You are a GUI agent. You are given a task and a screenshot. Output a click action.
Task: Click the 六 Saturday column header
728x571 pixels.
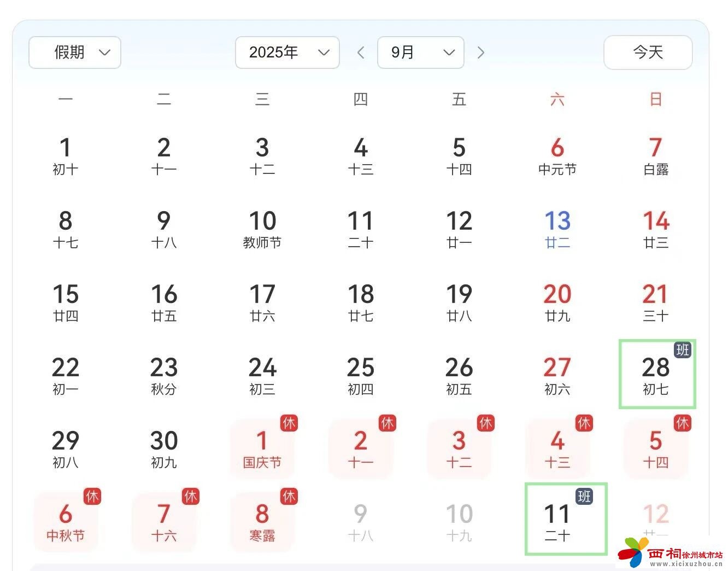click(x=557, y=99)
